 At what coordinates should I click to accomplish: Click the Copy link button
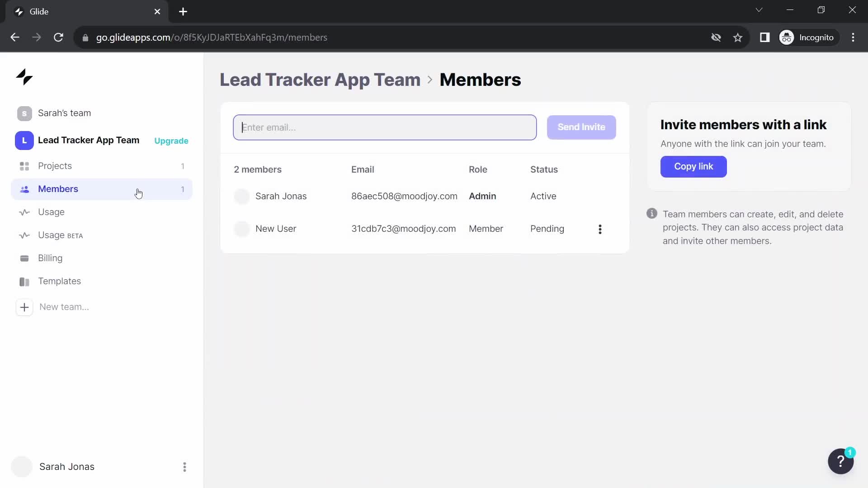point(693,166)
